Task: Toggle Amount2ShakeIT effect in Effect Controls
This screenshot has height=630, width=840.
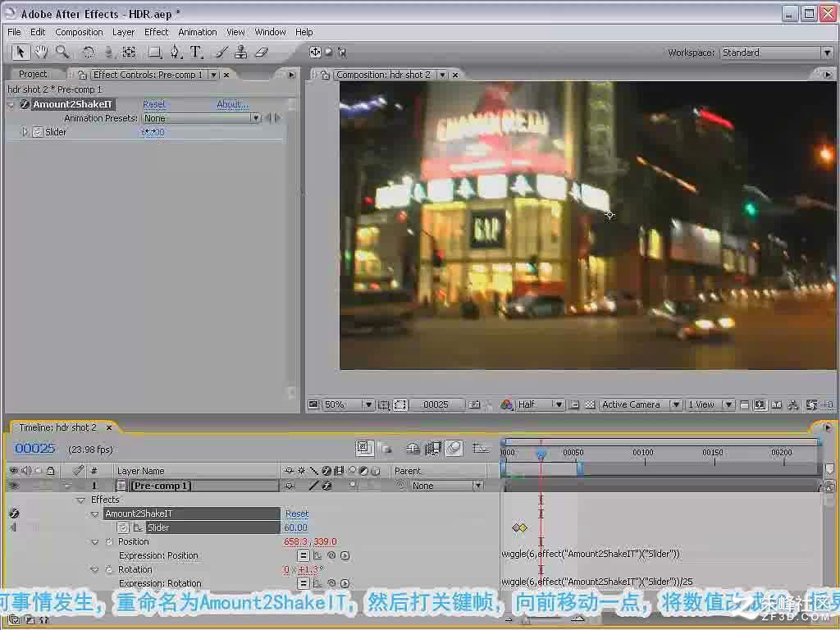Action: 25,104
